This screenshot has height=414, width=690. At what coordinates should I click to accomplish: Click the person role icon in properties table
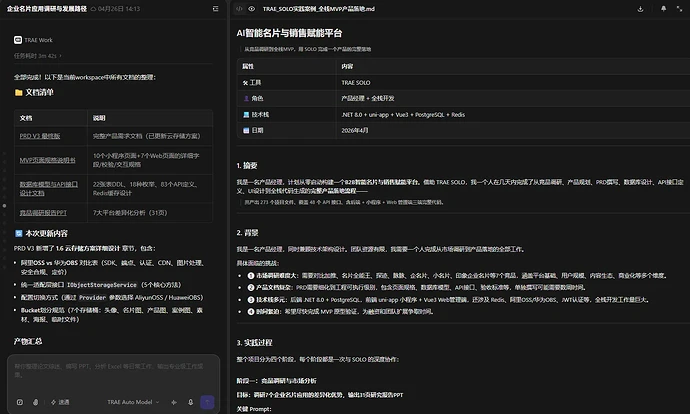coord(246,99)
